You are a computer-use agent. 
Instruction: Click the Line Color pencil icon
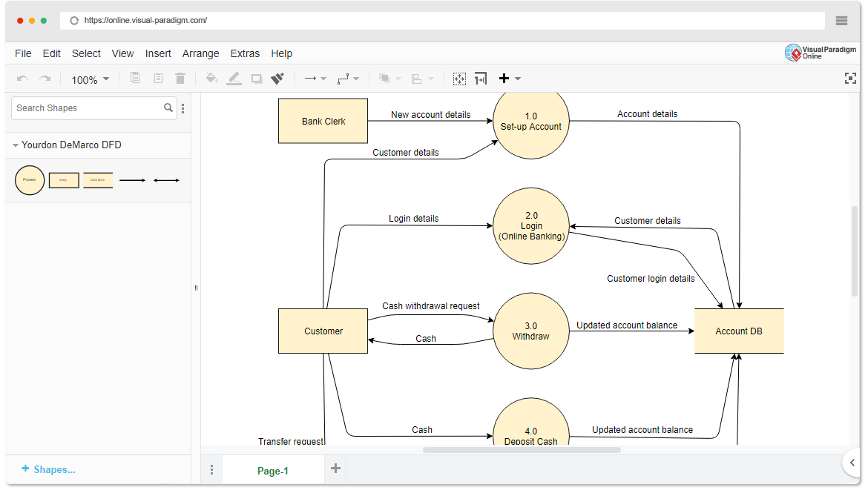pyautogui.click(x=234, y=79)
